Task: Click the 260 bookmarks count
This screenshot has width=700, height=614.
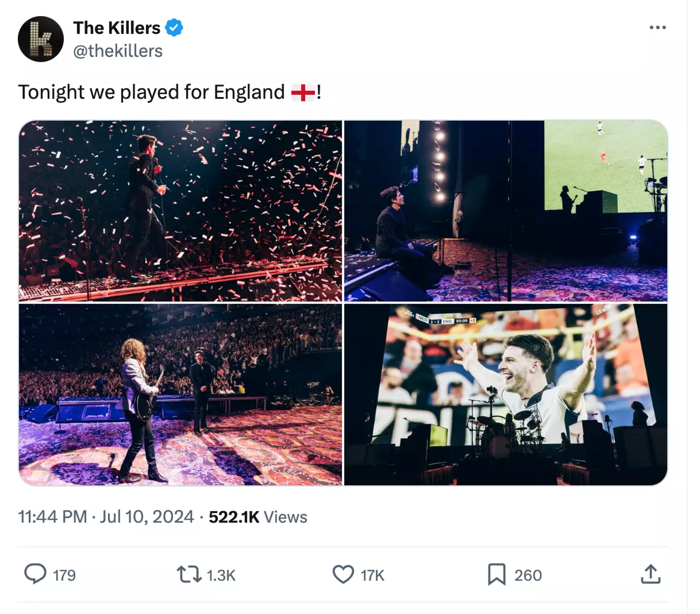Action: [528, 575]
